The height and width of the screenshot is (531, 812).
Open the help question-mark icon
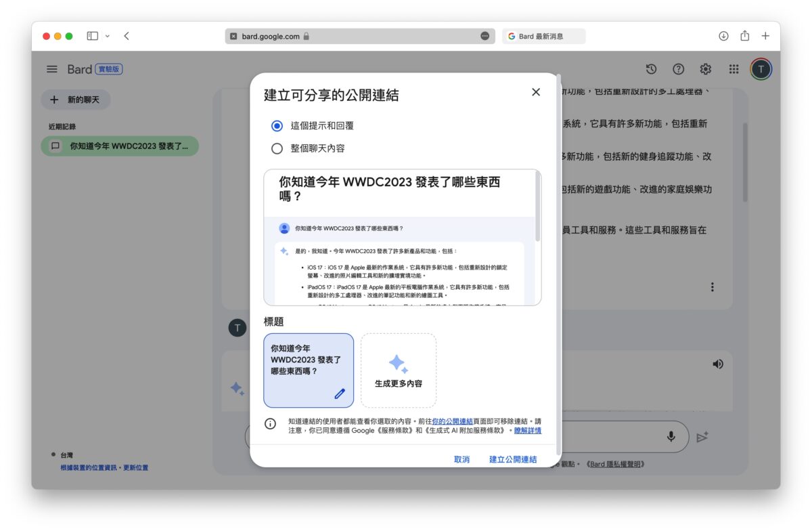[678, 69]
